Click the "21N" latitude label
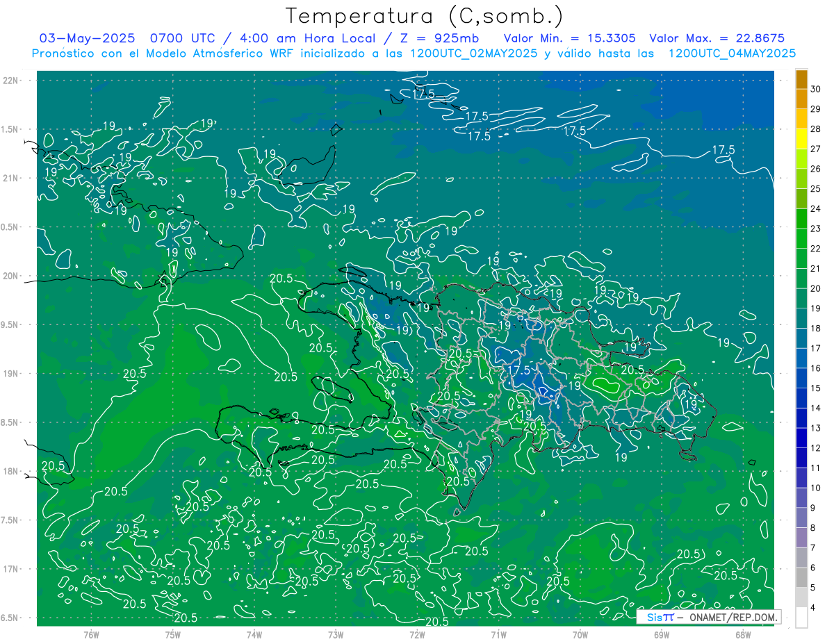Viewport: 834px width, 644px height. pos(10,178)
